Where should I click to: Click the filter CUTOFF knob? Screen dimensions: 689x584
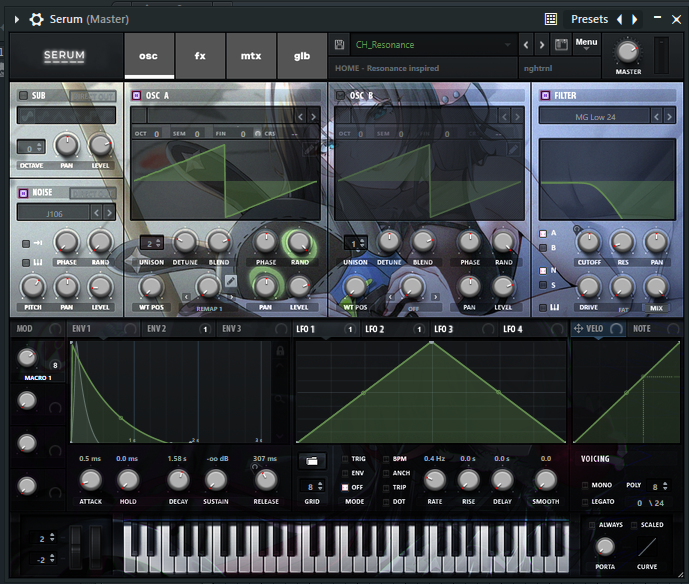588,242
